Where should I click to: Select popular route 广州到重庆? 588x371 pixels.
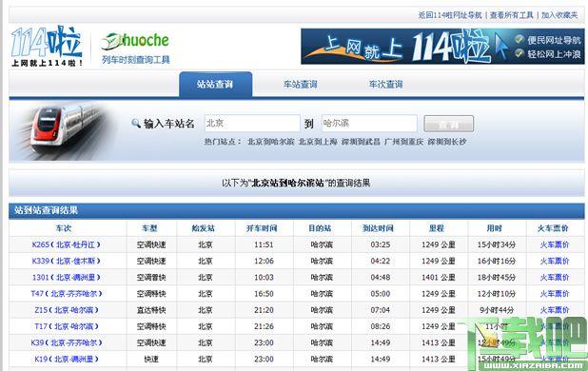[403, 142]
